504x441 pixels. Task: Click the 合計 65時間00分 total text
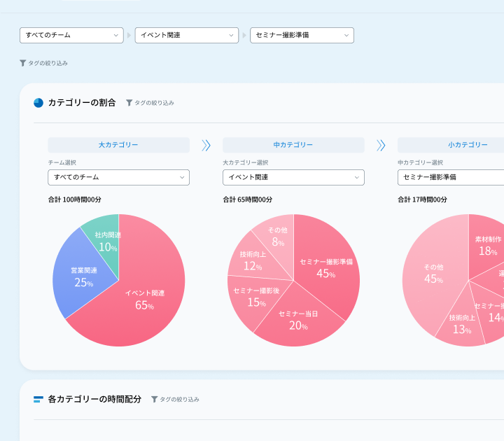click(248, 199)
